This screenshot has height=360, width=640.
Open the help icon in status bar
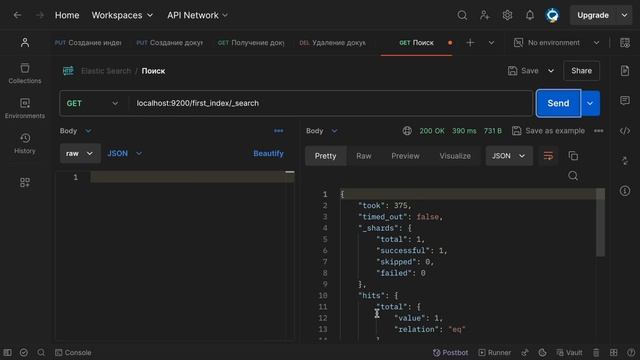pyautogui.click(x=631, y=352)
